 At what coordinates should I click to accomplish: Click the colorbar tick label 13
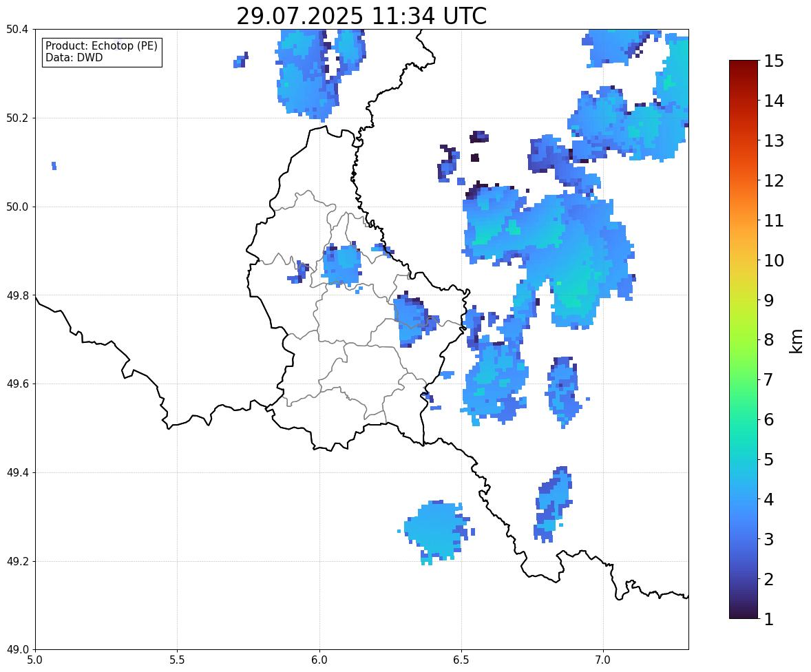(x=774, y=140)
